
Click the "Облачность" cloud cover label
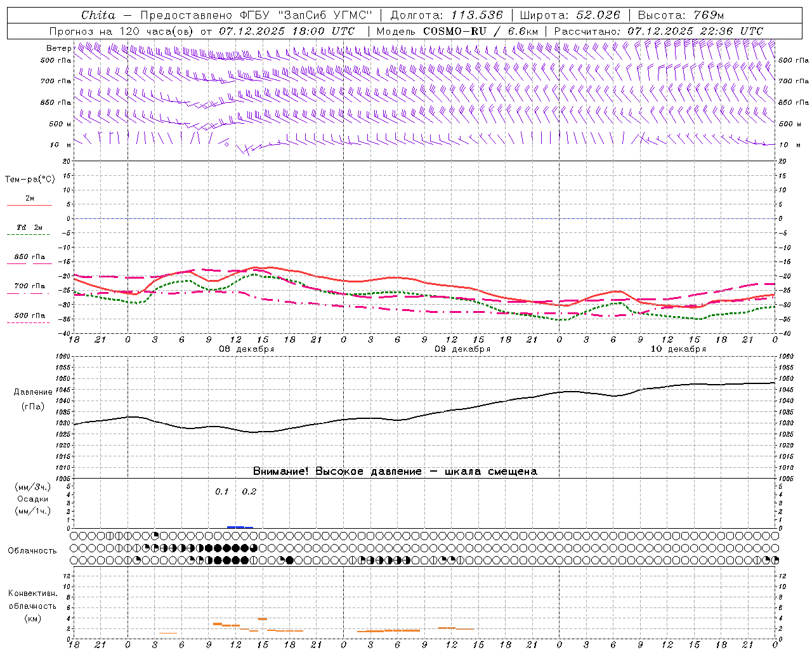[x=32, y=550]
